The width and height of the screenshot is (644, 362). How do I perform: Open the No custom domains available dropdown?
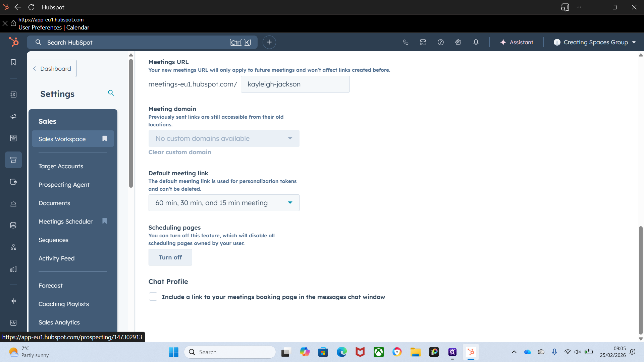(x=224, y=138)
